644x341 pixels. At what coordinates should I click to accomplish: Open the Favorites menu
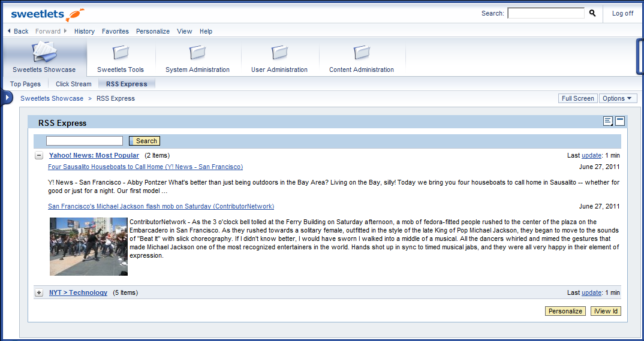[x=115, y=31]
